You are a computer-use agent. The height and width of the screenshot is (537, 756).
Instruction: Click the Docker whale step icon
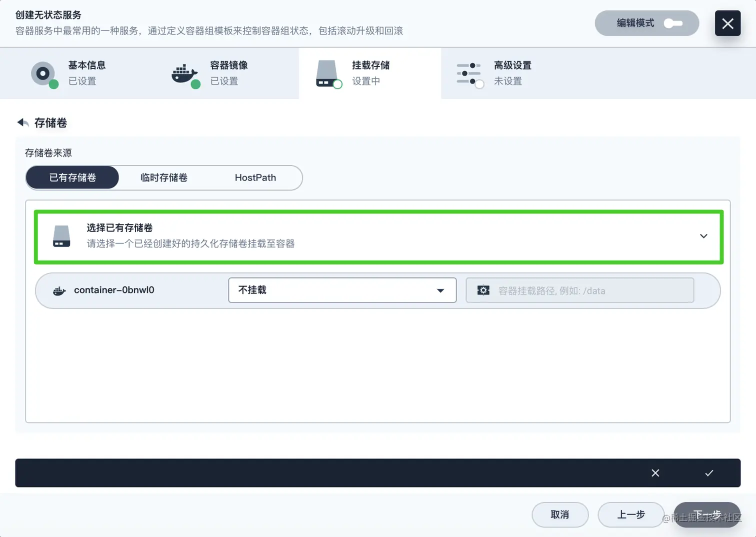[x=185, y=75]
